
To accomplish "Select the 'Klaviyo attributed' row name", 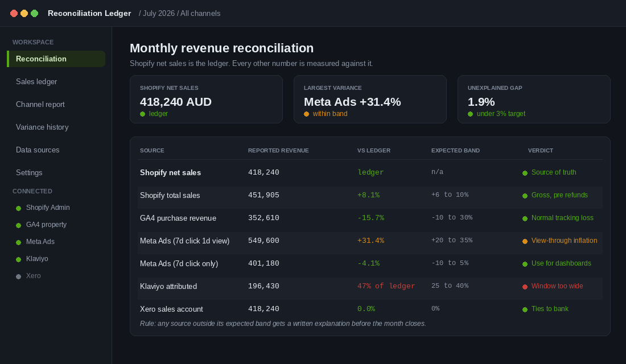I will pos(168,286).
